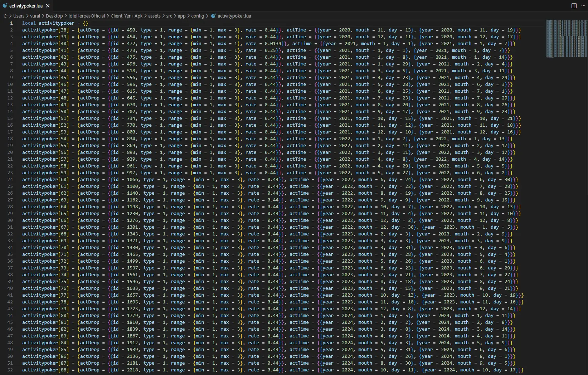Place cursor on 'activitypoker[60]'
Viewport: 588px width, 375px height.
[x=45, y=180]
